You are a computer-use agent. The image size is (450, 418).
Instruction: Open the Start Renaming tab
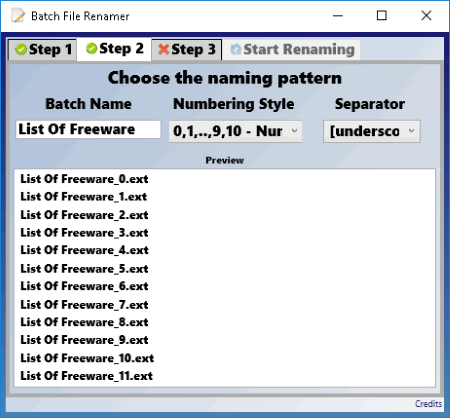[x=292, y=50]
